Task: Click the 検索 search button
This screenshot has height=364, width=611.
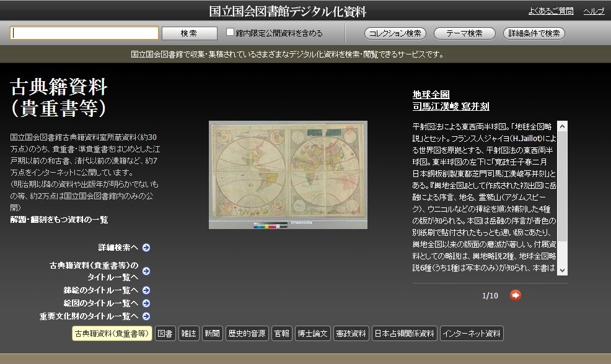Action: 190,33
